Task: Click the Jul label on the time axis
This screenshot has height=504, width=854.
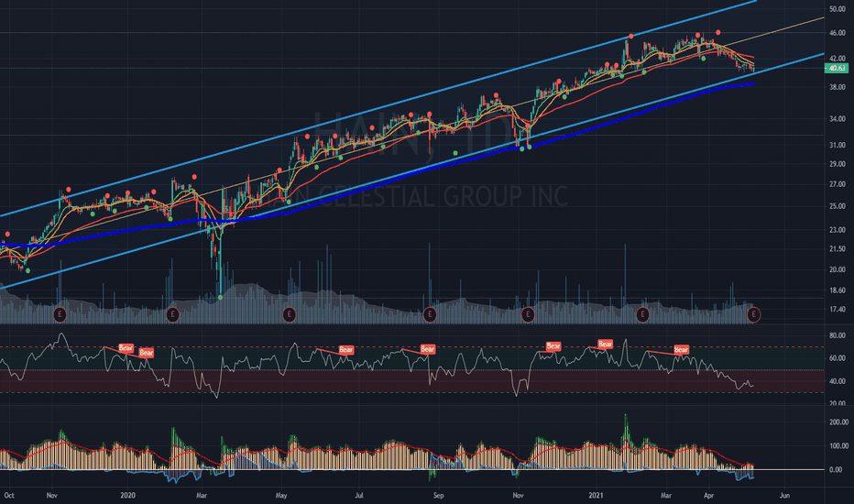Action: [x=359, y=495]
